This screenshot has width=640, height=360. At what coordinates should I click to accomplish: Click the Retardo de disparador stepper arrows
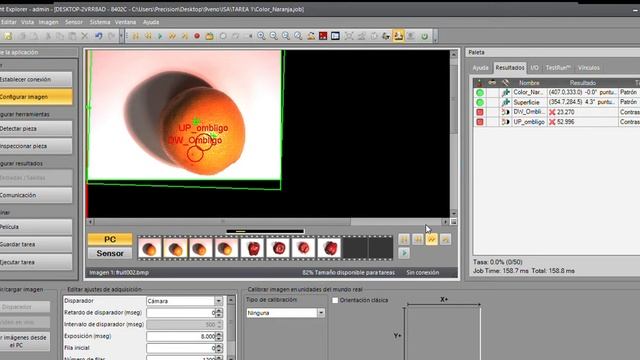(219, 313)
